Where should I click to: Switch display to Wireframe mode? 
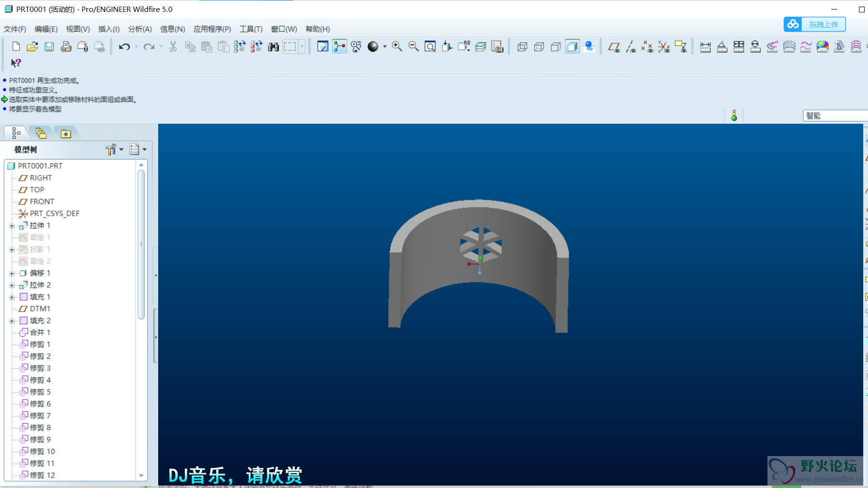pos(523,47)
